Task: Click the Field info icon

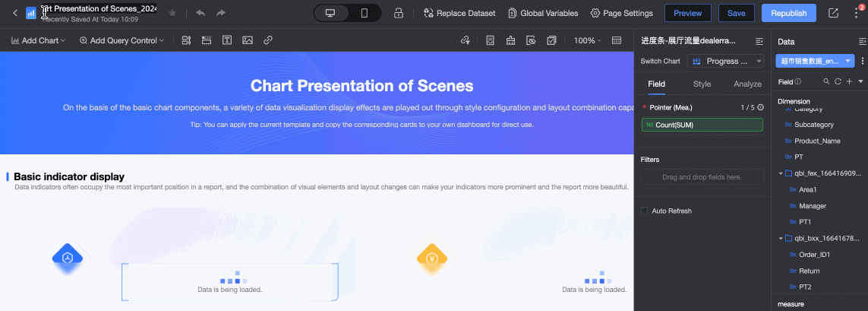Action: (x=797, y=81)
